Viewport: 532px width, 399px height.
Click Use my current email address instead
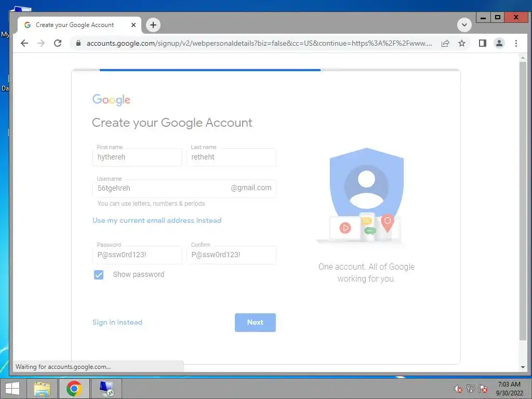pos(157,220)
